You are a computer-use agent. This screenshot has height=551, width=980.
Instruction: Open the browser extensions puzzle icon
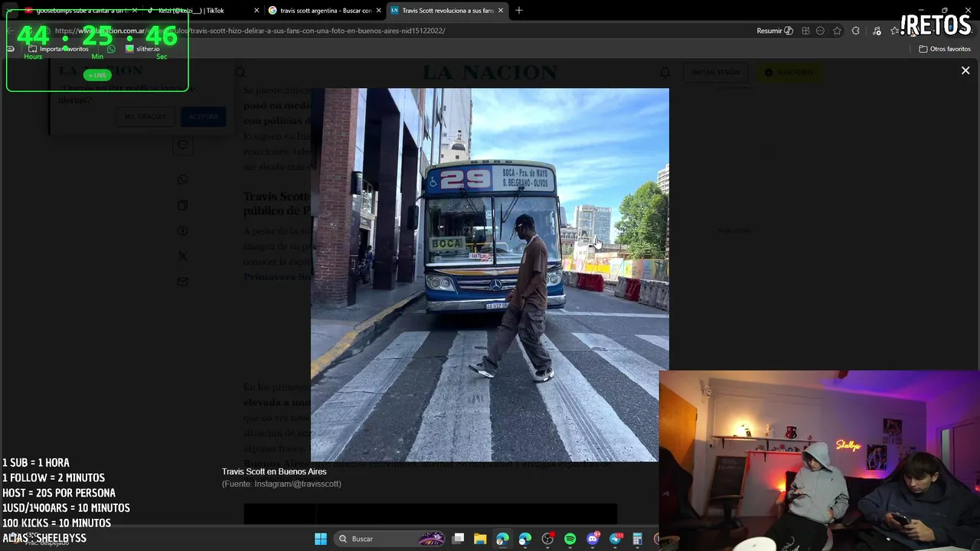(x=856, y=31)
